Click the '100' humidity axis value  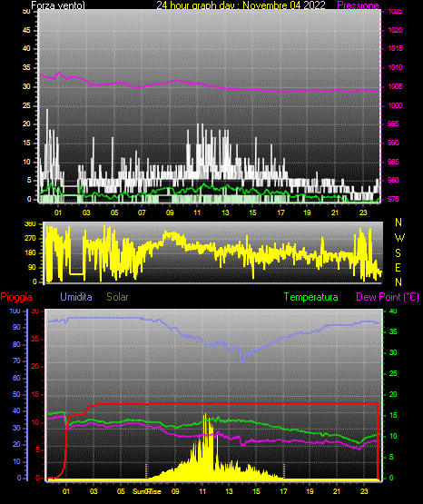15,311
